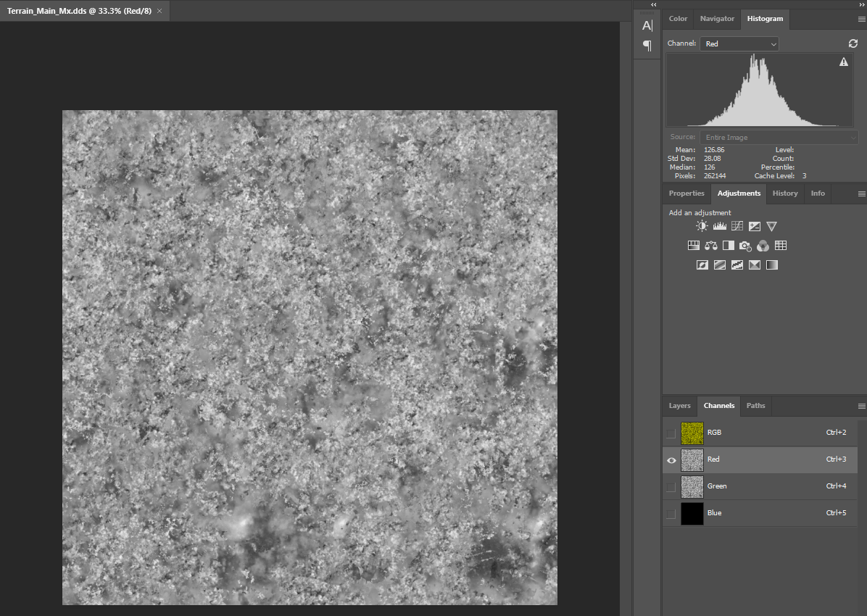This screenshot has height=616, width=867.
Task: Add a Vibrance adjustment
Action: (x=772, y=226)
